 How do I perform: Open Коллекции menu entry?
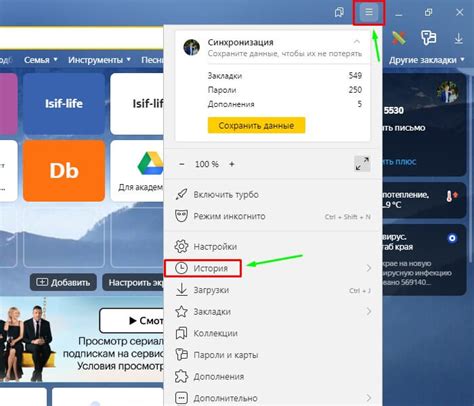(x=273, y=333)
